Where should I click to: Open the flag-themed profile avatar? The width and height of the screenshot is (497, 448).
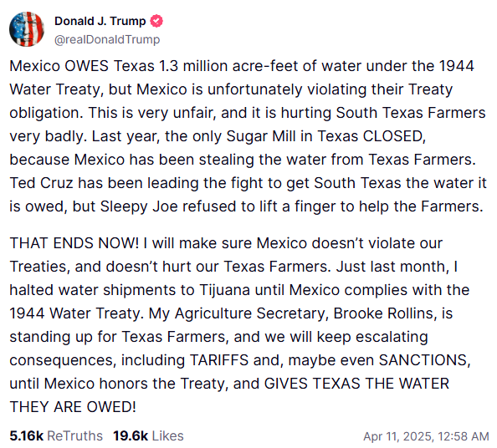pos(27,29)
